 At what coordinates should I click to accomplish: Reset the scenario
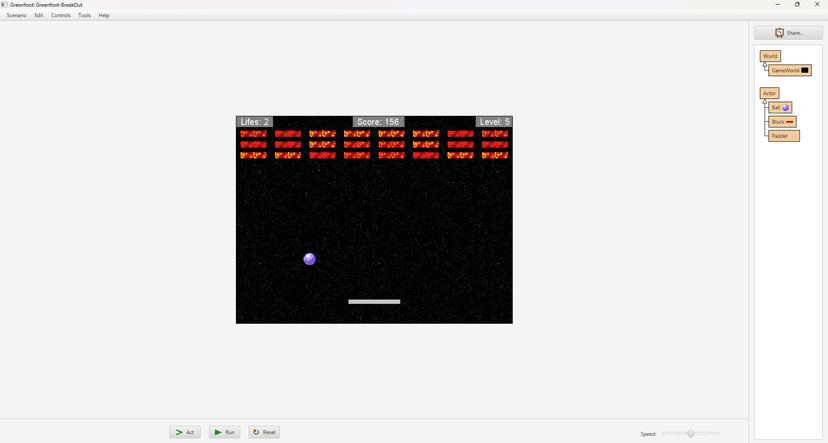pyautogui.click(x=264, y=432)
